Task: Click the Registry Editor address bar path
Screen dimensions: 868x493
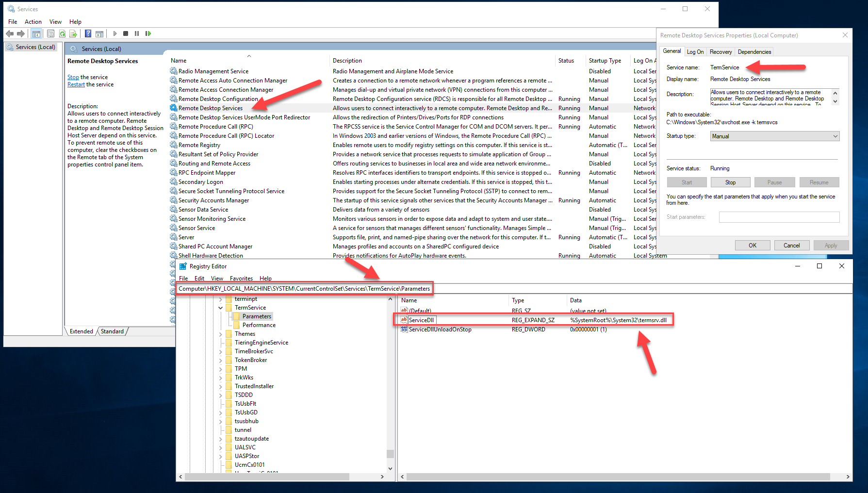Action: 304,289
